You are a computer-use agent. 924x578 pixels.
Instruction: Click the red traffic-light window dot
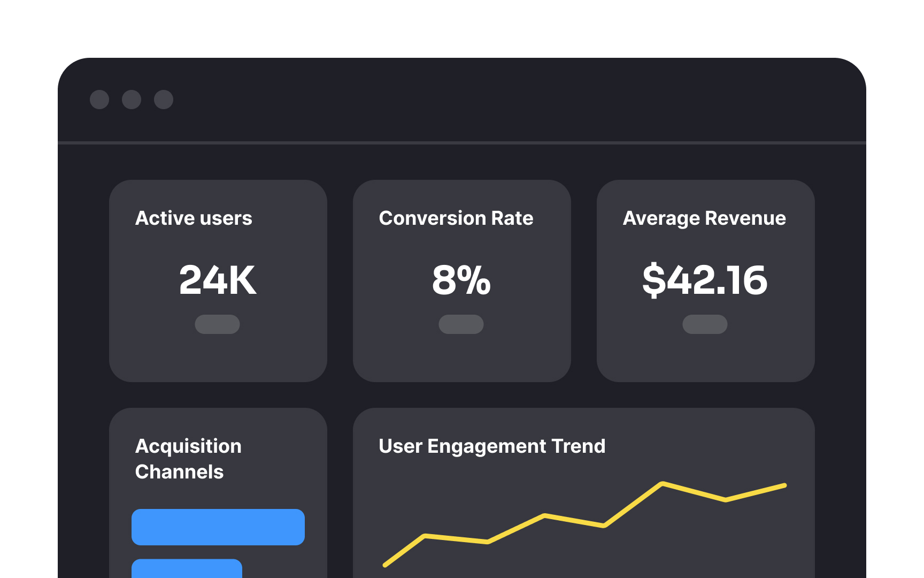coord(101,100)
